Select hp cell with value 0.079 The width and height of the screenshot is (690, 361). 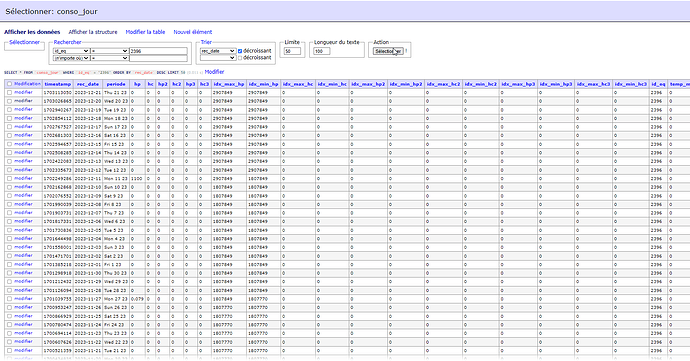point(137,299)
